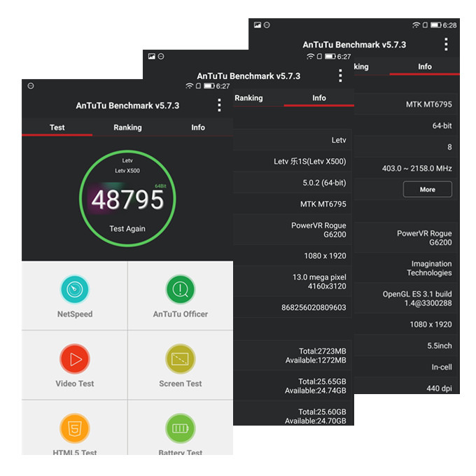
Task: Tap Test Again inside the score circle
Action: click(x=127, y=229)
